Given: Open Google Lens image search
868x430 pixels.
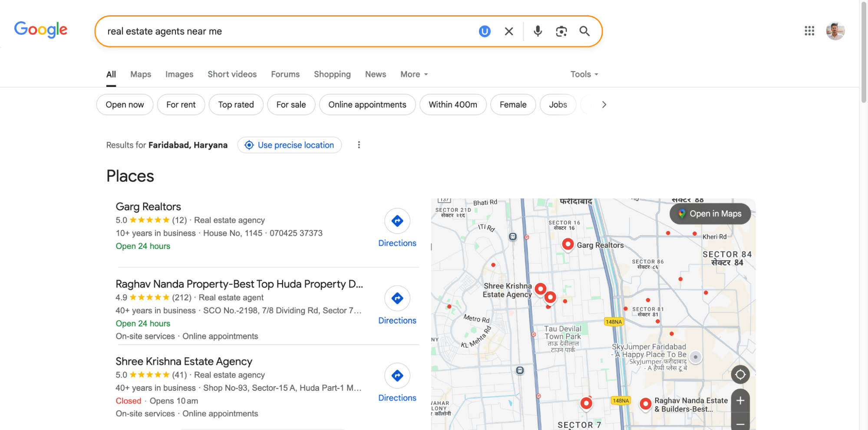Looking at the screenshot, I should (561, 31).
